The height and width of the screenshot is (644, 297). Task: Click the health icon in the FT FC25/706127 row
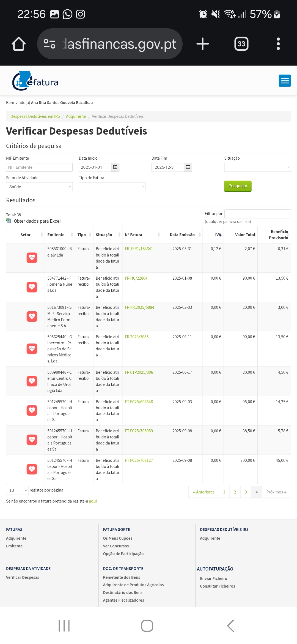click(32, 469)
